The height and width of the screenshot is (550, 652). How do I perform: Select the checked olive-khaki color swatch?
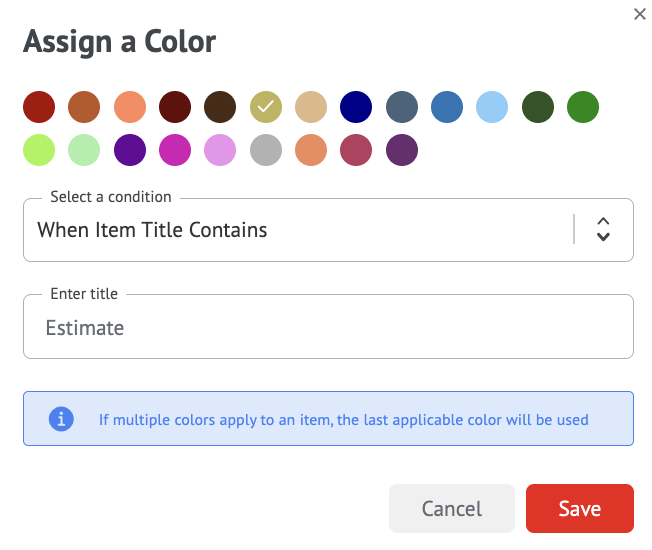click(266, 106)
